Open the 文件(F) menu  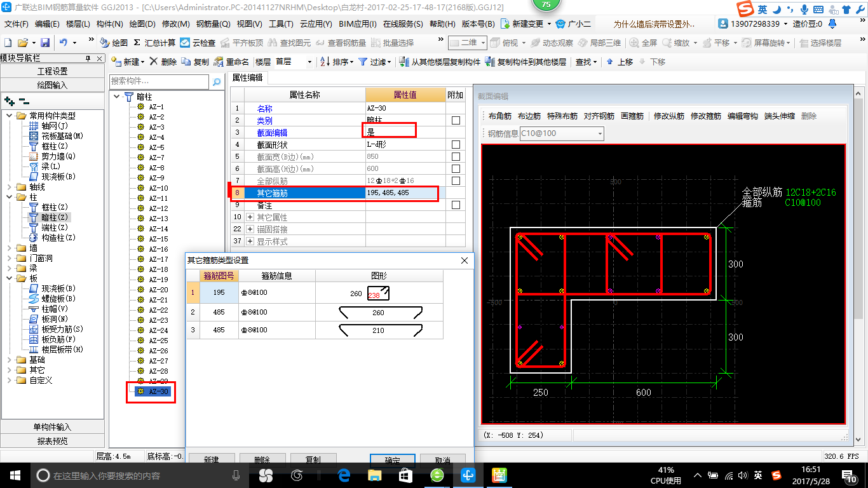coord(17,24)
